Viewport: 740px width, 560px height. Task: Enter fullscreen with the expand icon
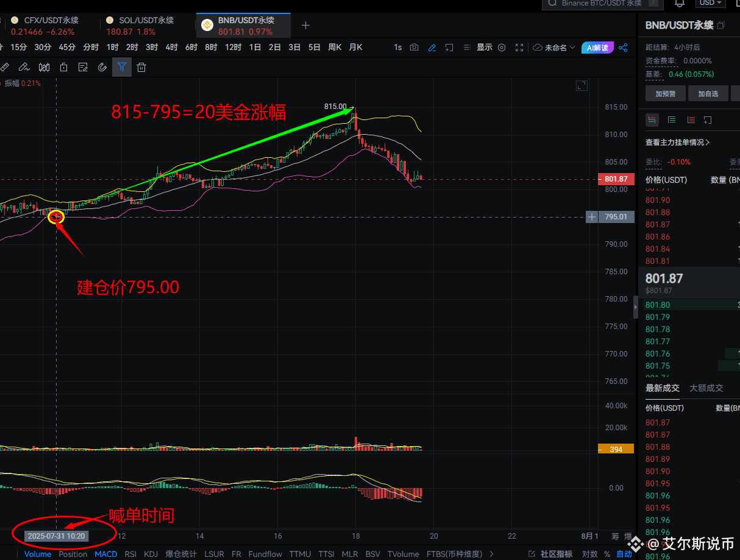tap(519, 48)
